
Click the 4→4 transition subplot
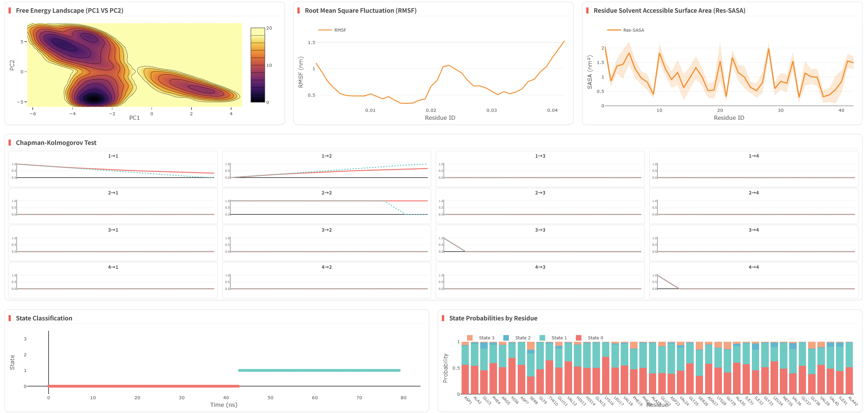point(754,282)
